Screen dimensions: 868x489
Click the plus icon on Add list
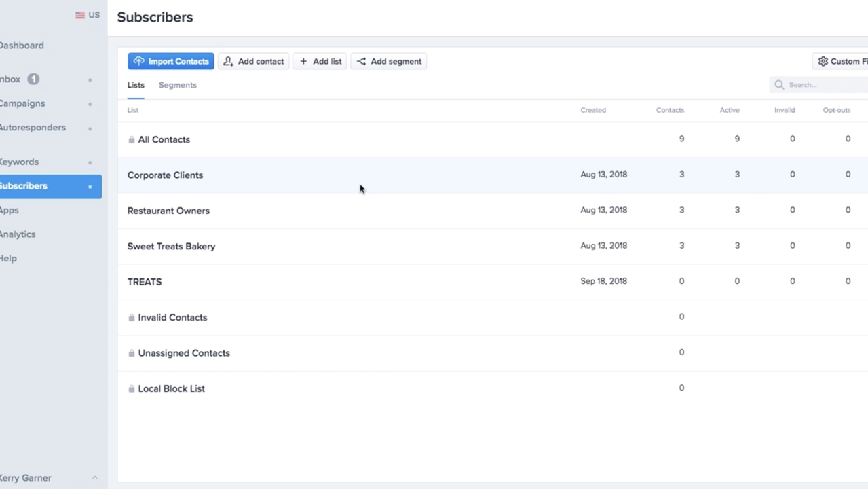point(303,61)
